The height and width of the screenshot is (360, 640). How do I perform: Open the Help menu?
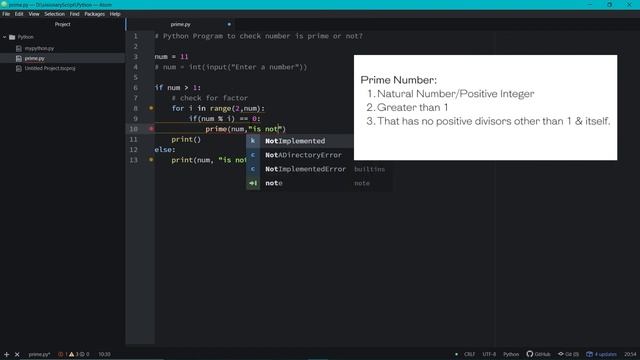click(115, 14)
